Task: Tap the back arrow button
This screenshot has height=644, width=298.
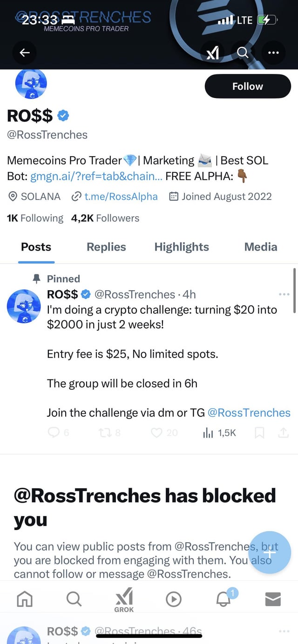Action: [x=24, y=53]
